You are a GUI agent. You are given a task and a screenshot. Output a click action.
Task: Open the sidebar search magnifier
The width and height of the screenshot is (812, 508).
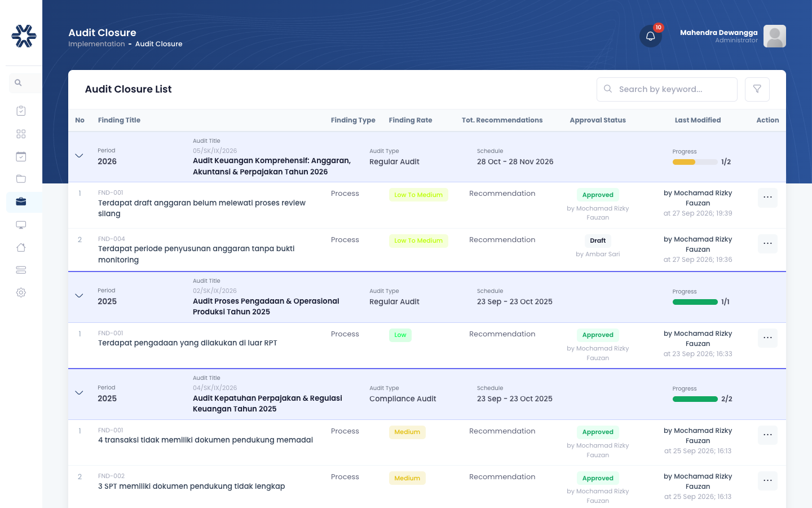(x=18, y=83)
